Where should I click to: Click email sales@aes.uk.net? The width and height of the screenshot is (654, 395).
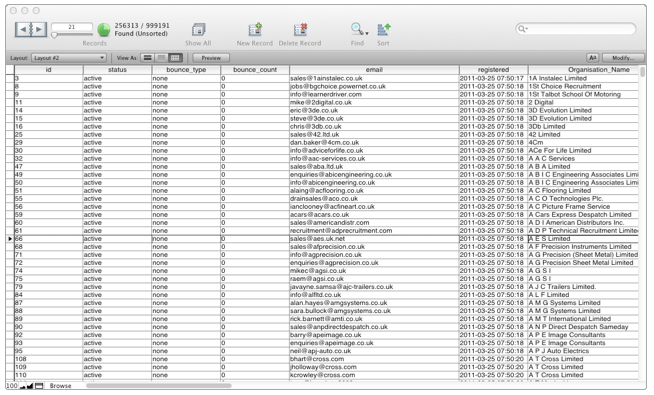tap(374, 239)
